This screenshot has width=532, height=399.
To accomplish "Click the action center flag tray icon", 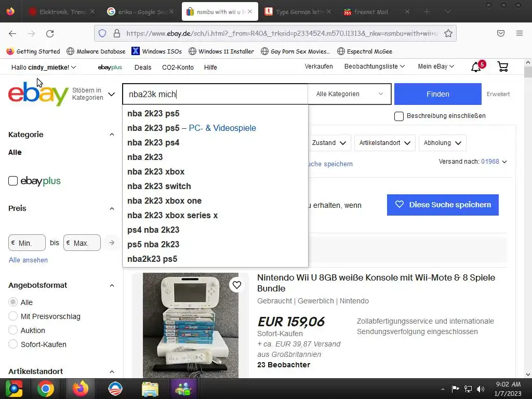I will click(455, 389).
